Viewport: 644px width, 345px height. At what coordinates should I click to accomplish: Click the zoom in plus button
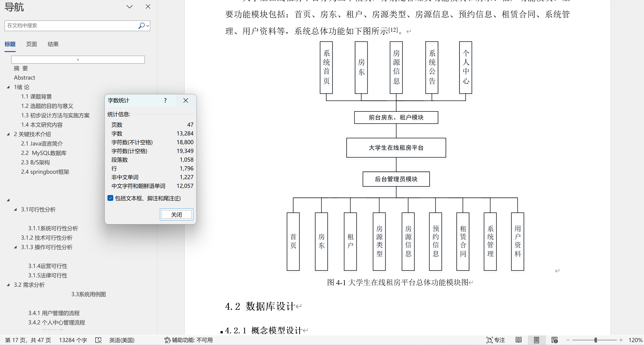click(x=621, y=340)
